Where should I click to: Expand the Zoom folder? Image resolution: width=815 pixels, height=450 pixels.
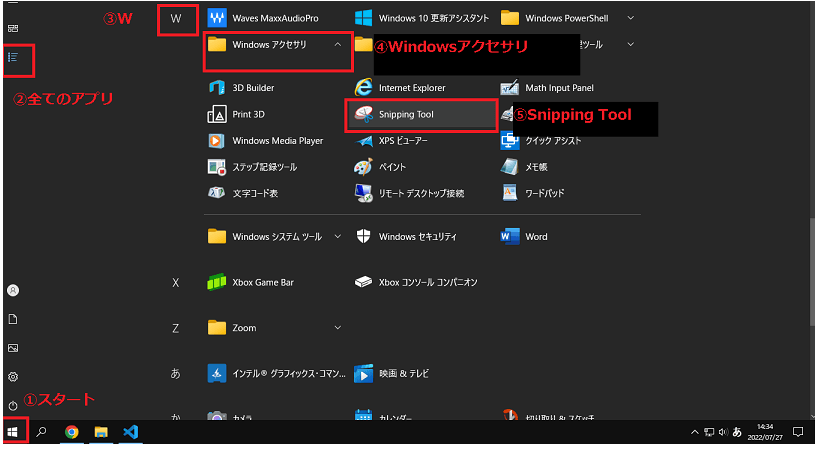338,328
